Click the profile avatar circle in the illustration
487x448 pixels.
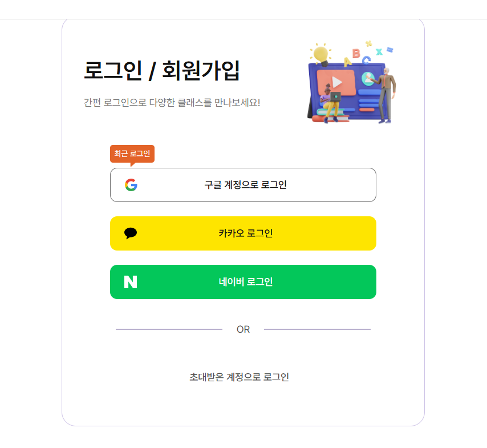point(368,79)
